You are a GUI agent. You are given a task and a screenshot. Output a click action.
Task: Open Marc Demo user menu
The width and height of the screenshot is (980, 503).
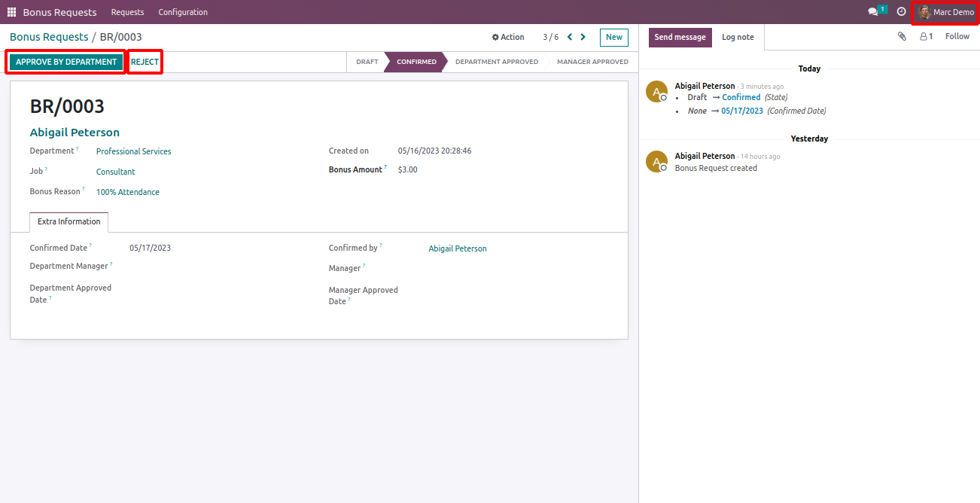[945, 12]
